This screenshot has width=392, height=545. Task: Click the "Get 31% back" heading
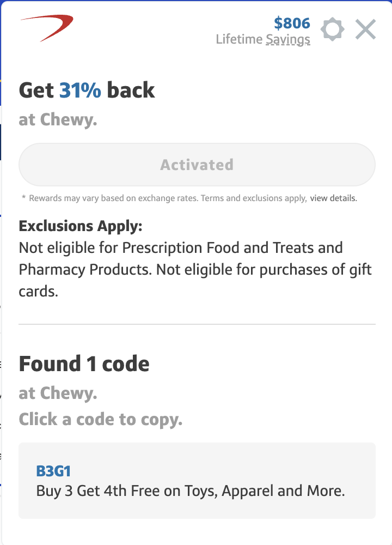[87, 90]
